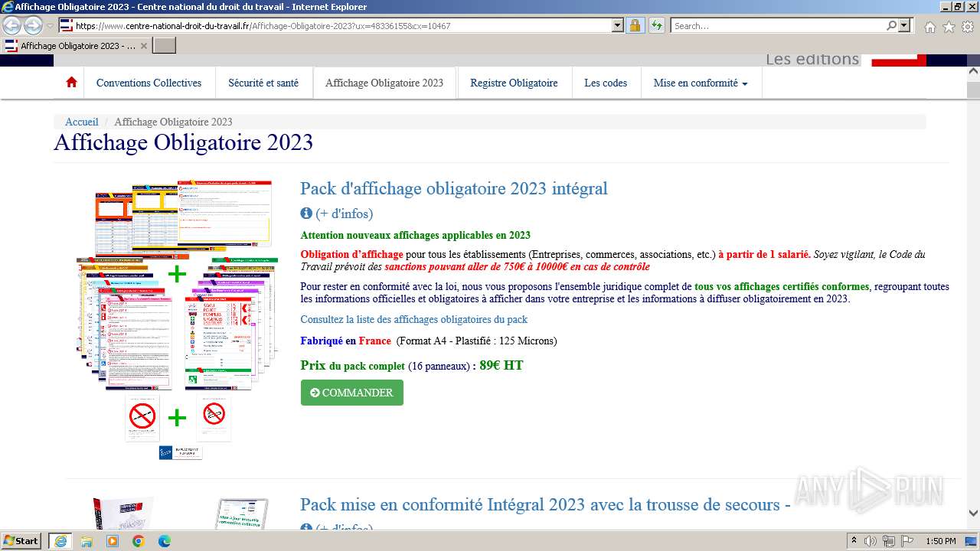Viewport: 980px width, 551px height.
Task: Click the page scrollbar up arrow
Action: (973, 71)
